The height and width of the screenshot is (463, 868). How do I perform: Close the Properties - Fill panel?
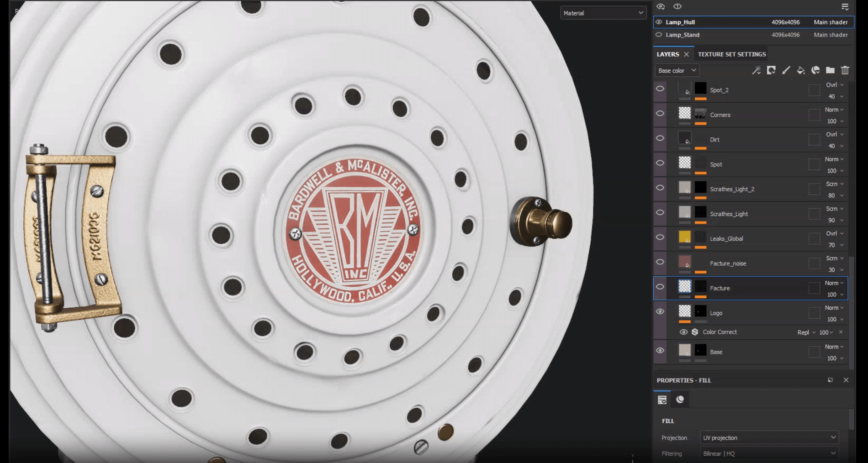click(846, 380)
